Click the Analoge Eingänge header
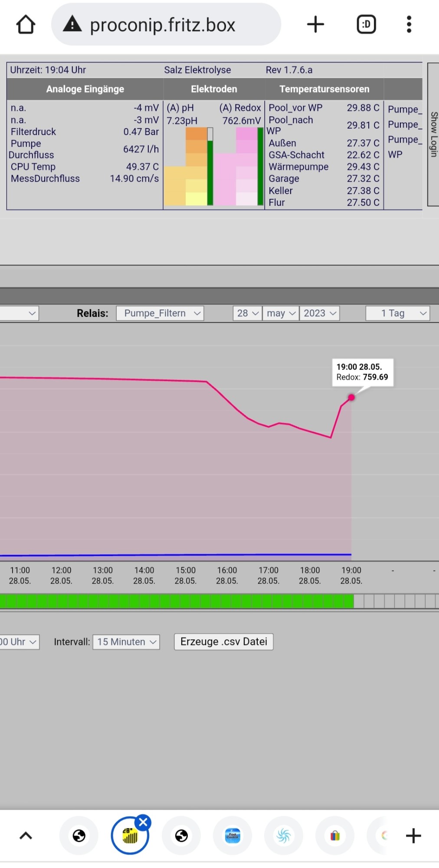Screen dimensions: 439x868 coord(85,89)
